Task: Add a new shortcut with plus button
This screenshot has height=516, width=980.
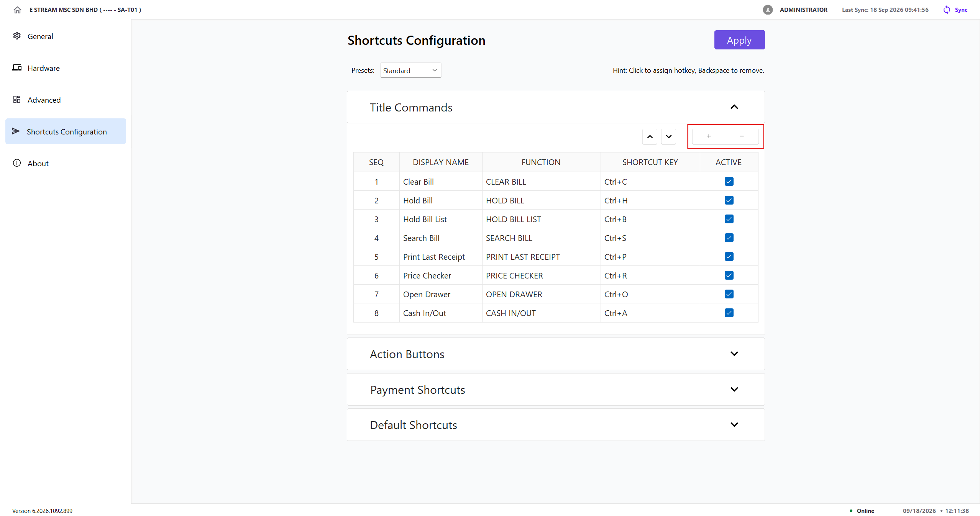Action: (709, 136)
